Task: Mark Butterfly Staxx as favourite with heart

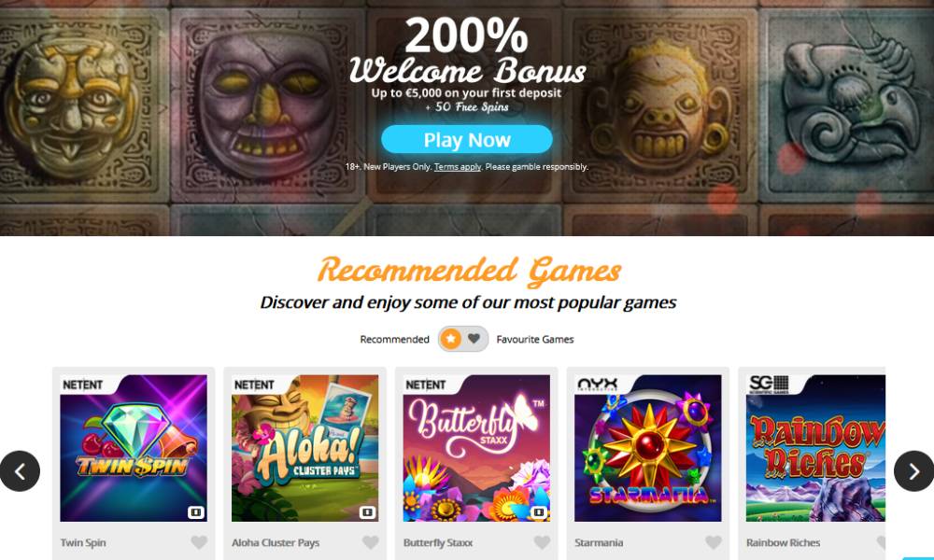Action: [542, 542]
